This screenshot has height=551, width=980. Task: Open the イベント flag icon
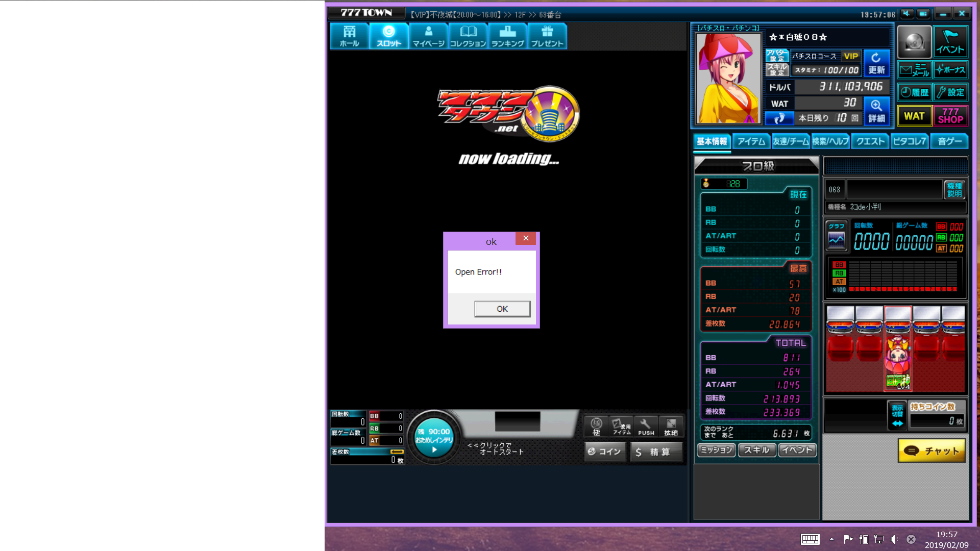pyautogui.click(x=950, y=41)
